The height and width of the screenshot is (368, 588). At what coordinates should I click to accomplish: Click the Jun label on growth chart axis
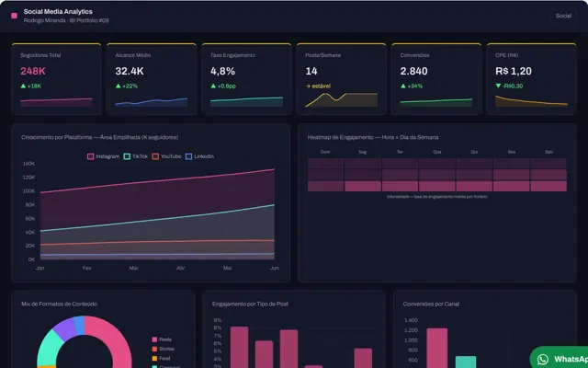275,268
